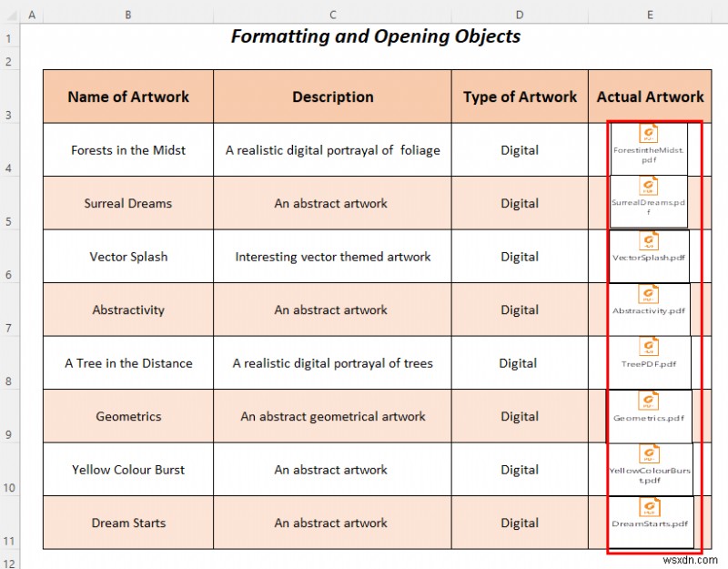Select the 'Geometrics' name cell
This screenshot has height=569, width=728.
point(128,416)
